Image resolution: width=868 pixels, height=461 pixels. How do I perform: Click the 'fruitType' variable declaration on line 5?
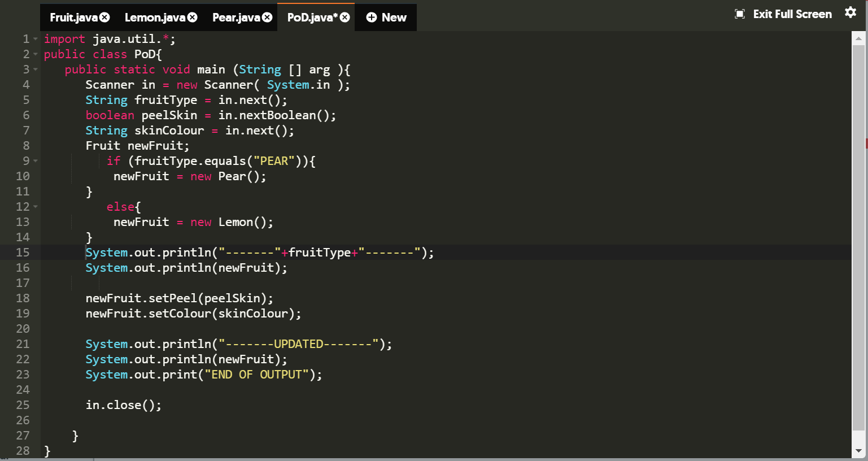point(166,100)
